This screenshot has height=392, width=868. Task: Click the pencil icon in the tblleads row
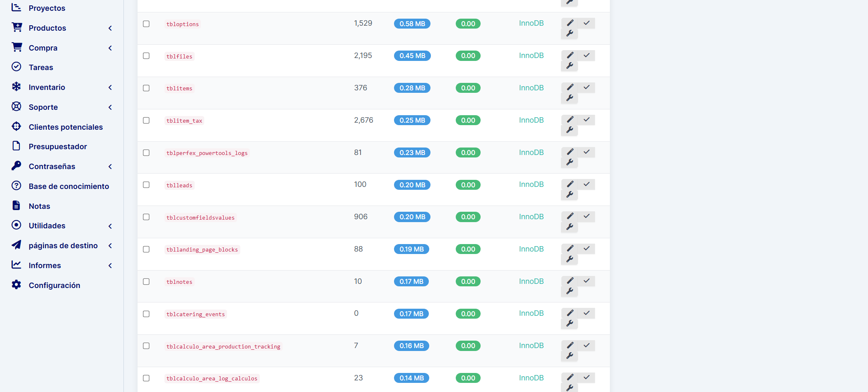coord(570,184)
